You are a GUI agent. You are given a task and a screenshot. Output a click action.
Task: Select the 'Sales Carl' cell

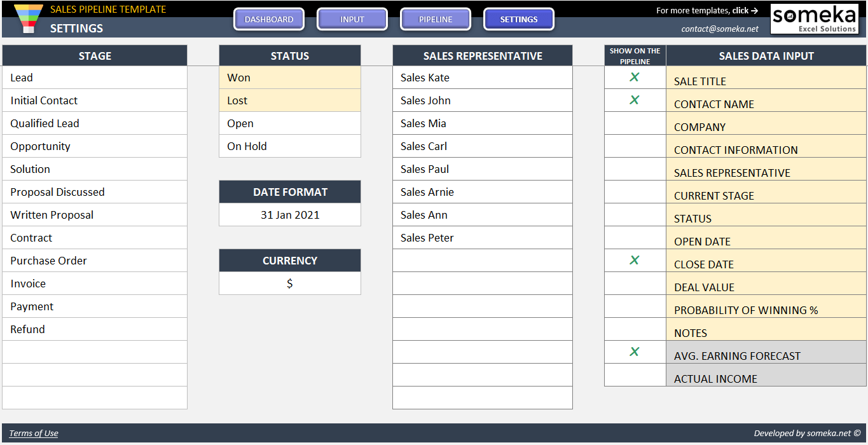tap(483, 146)
